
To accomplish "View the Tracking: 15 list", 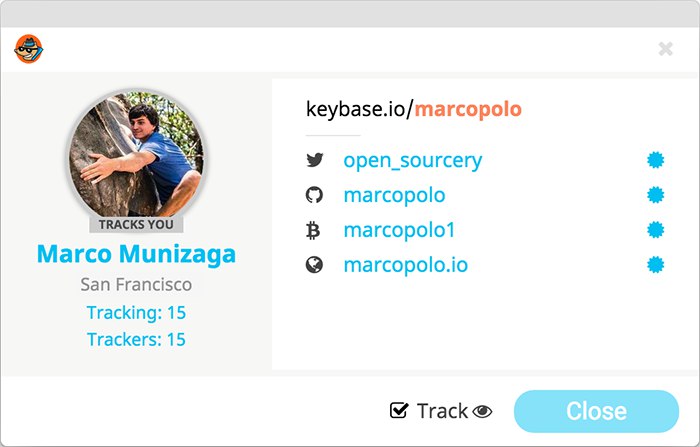I will tap(136, 313).
